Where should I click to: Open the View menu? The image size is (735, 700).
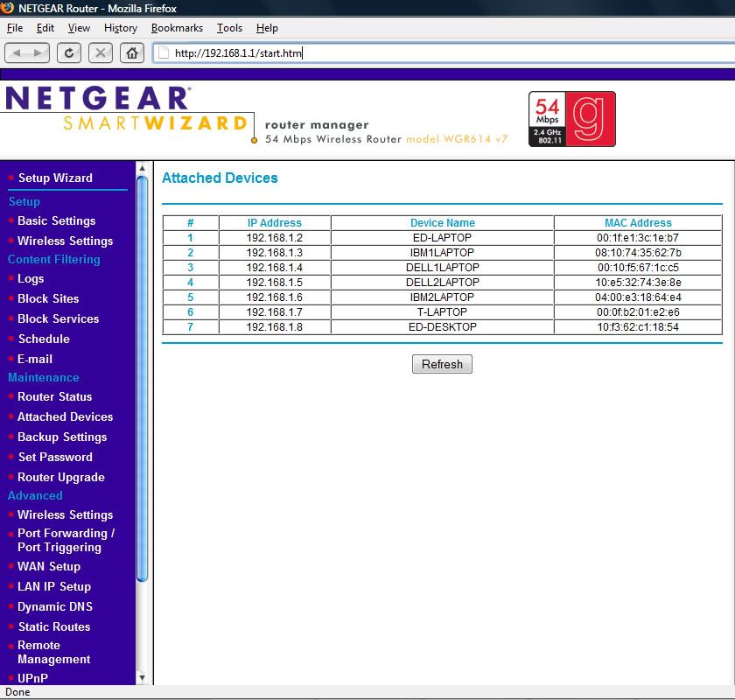(x=79, y=28)
